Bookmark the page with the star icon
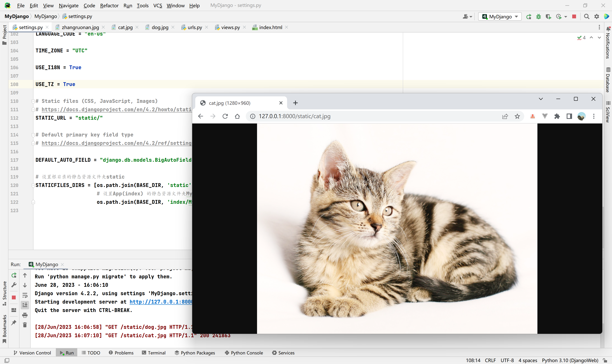The height and width of the screenshot is (364, 612). point(517,116)
